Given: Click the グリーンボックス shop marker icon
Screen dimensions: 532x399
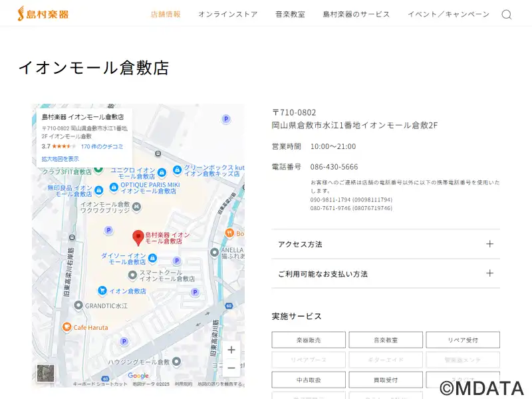Looking at the screenshot, I should (177, 170).
